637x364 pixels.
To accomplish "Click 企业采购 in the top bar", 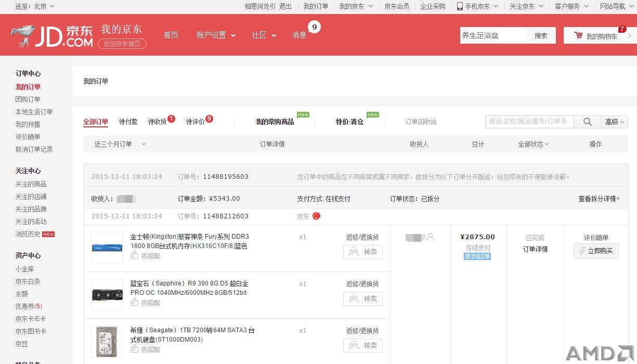I will (433, 6).
